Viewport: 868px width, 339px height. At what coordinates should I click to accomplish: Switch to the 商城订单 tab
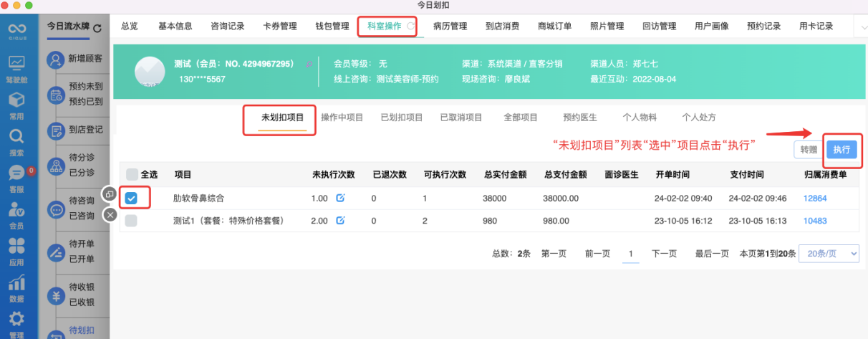(555, 27)
